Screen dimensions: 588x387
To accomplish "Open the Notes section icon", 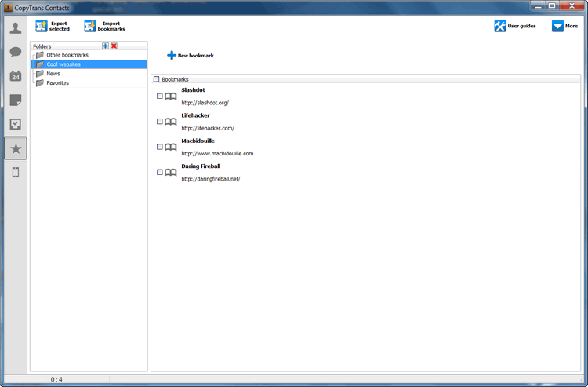I will [x=16, y=100].
